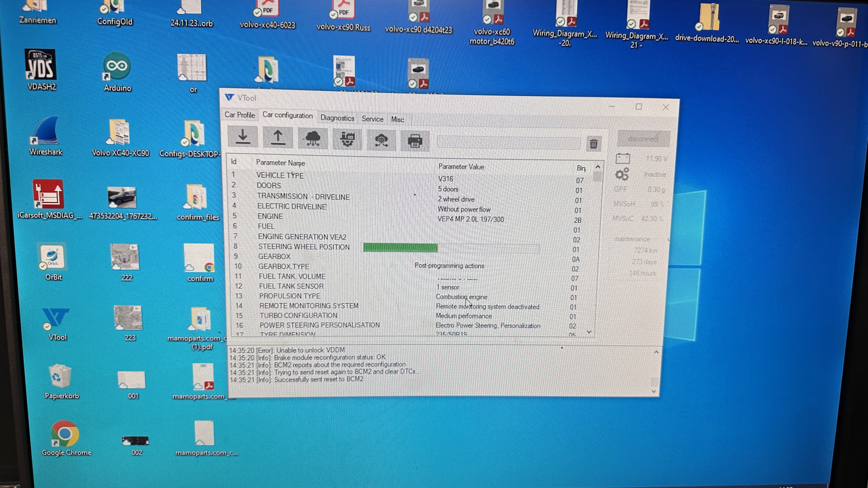
Task: Click the search field in the toolbar
Action: [508, 143]
